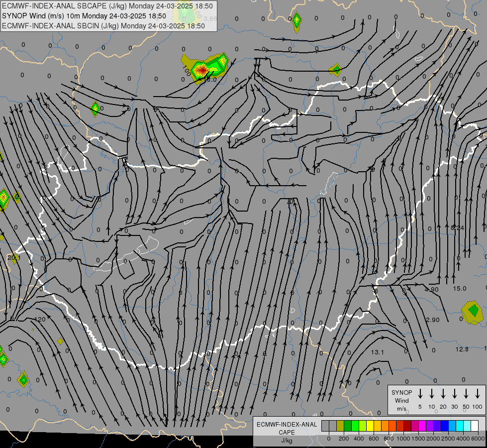
Task: Click the SYNOP Wind 10m header line
Action: (x=84, y=16)
